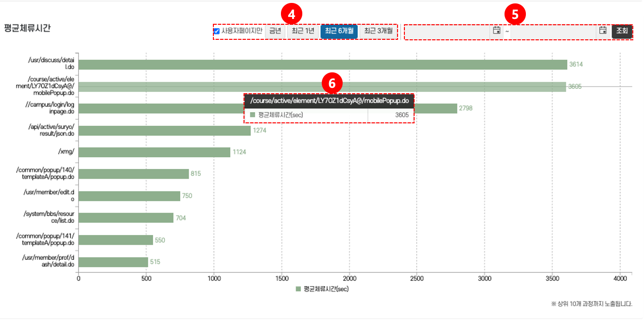The height and width of the screenshot is (320, 644).
Task: Open the end date calendar picker icon
Action: click(603, 31)
